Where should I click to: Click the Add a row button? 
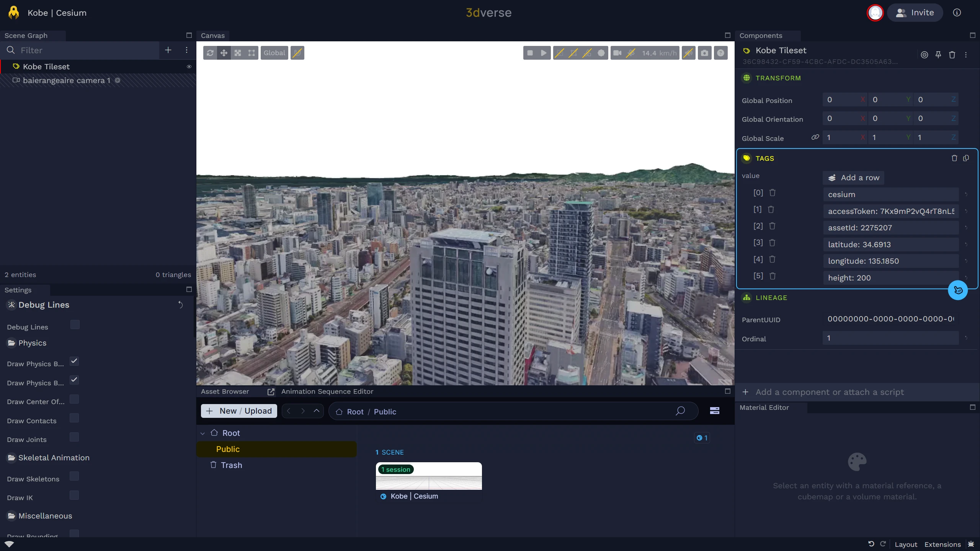(854, 178)
